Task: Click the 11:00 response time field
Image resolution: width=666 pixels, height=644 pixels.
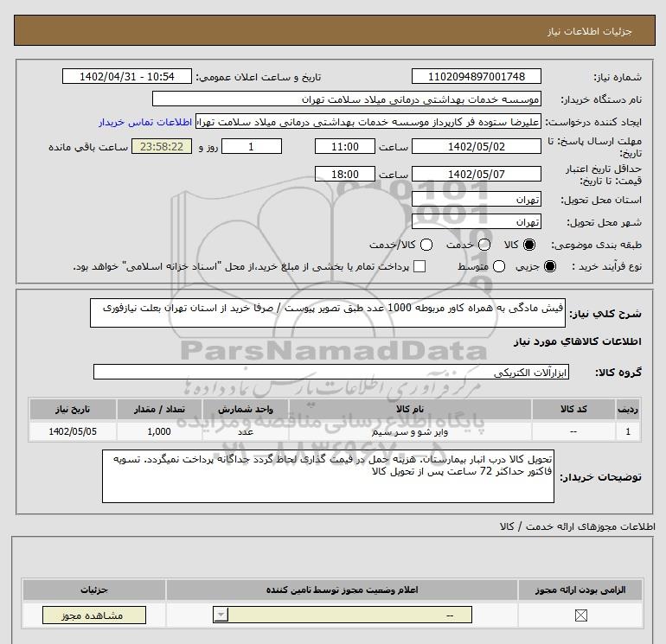Action: coord(345,146)
